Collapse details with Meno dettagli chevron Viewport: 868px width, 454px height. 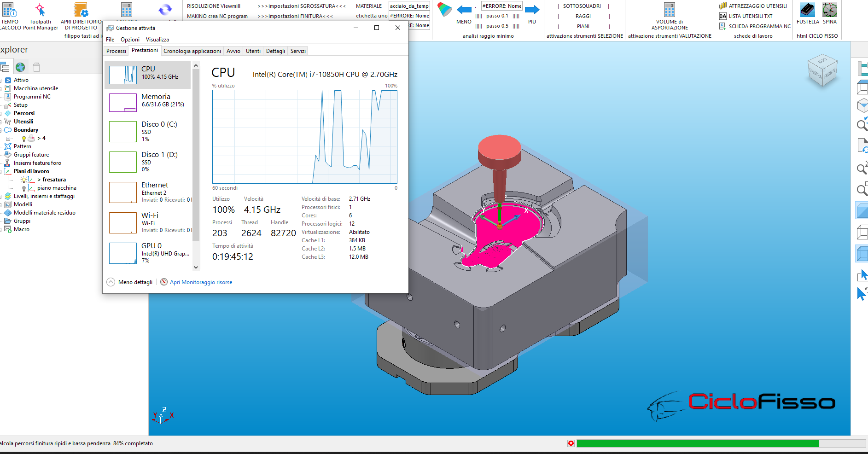pos(111,282)
